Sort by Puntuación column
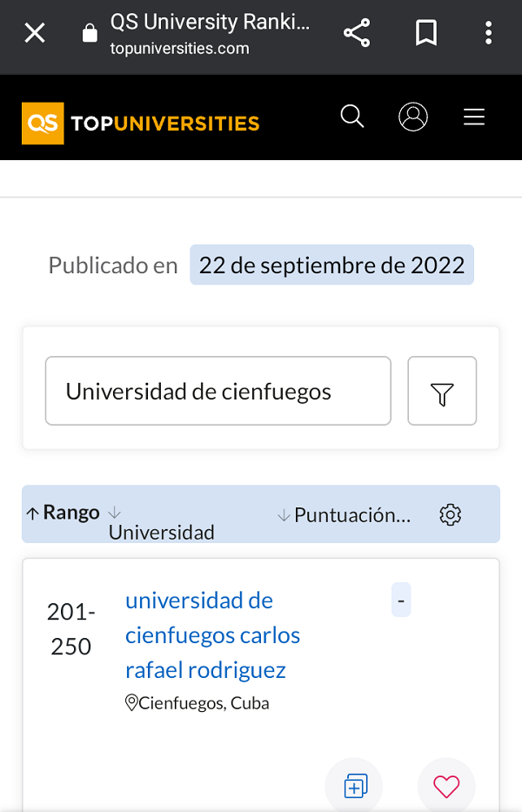Screen dimensions: 522x812 345,515
